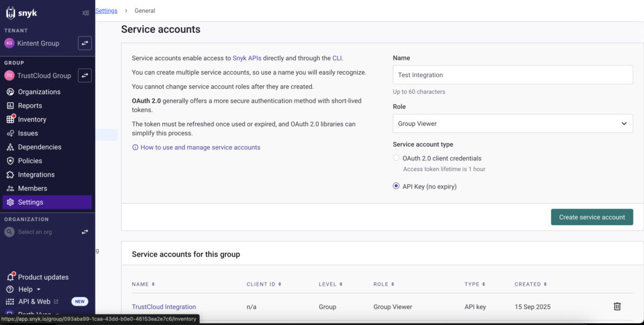Click the Name field containing Test Integration

(513, 75)
